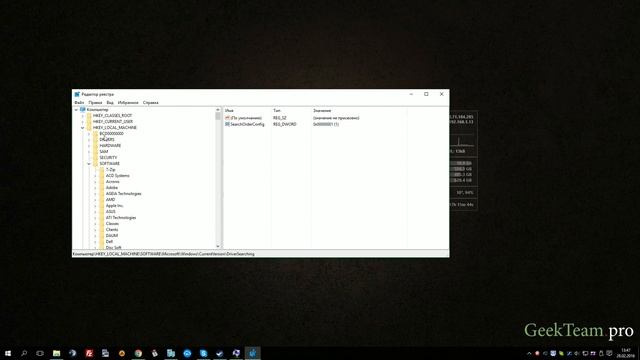Click the SearchOrderConfig DWORD icon
640x360 pixels.
pos(227,124)
